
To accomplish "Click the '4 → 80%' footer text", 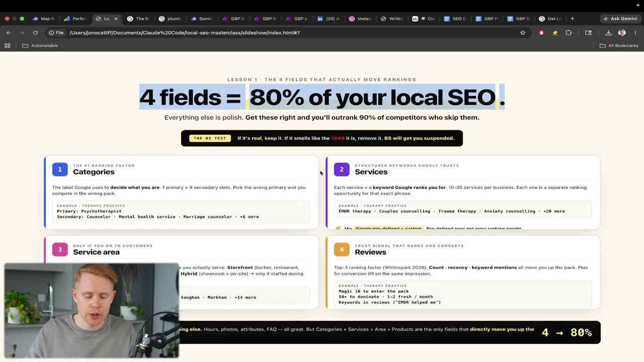I will [x=567, y=332].
